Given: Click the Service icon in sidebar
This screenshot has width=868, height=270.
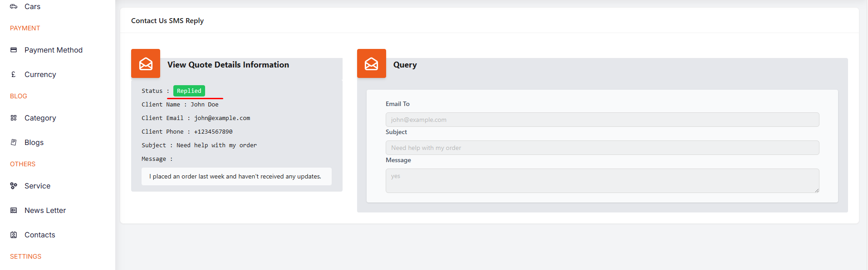Looking at the screenshot, I should 14,186.
